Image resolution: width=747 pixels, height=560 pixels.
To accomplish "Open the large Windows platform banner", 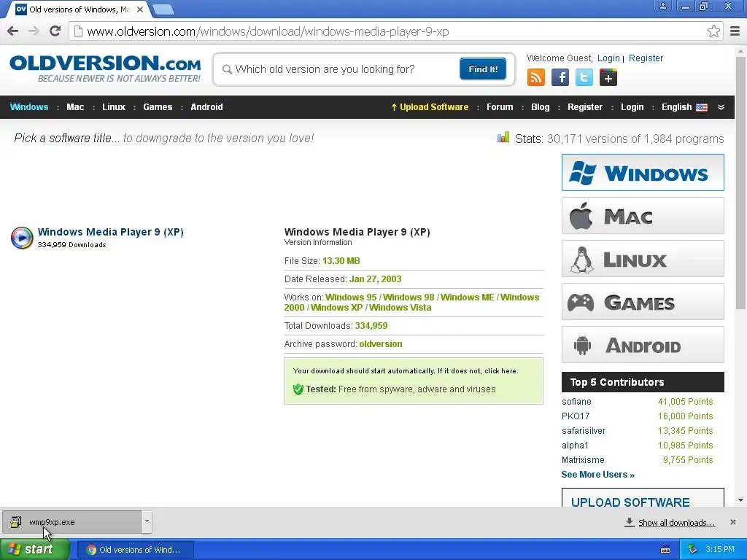I will (x=643, y=172).
